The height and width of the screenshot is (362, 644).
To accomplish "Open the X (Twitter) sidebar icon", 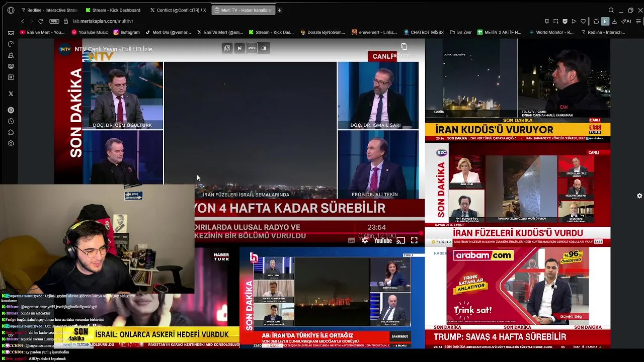I will pyautogui.click(x=11, y=94).
